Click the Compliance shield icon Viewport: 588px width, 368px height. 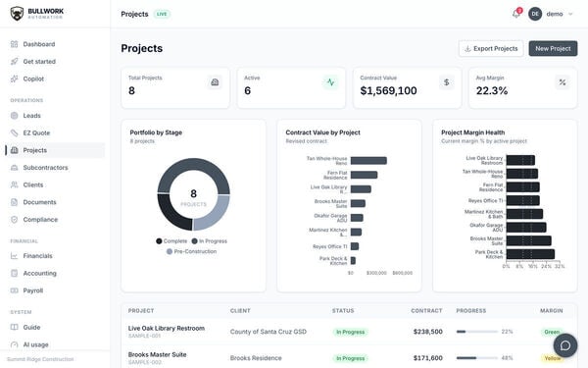click(x=15, y=220)
